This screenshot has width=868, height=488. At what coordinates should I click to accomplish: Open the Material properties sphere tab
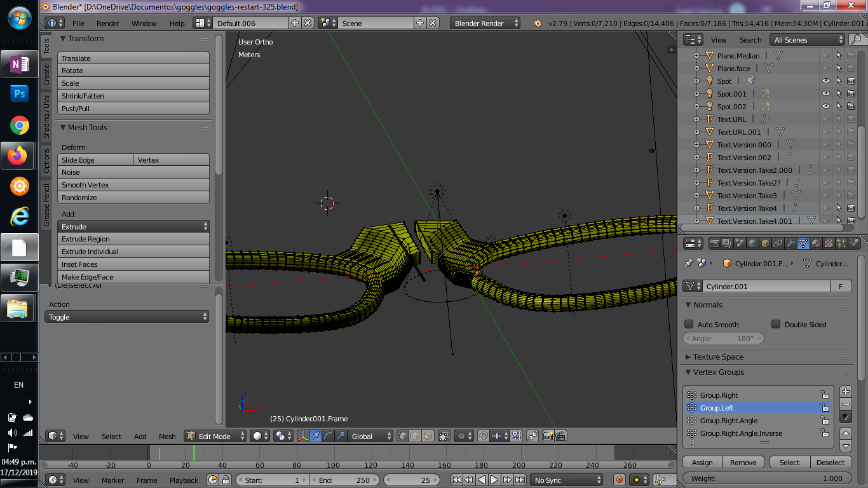(x=816, y=243)
